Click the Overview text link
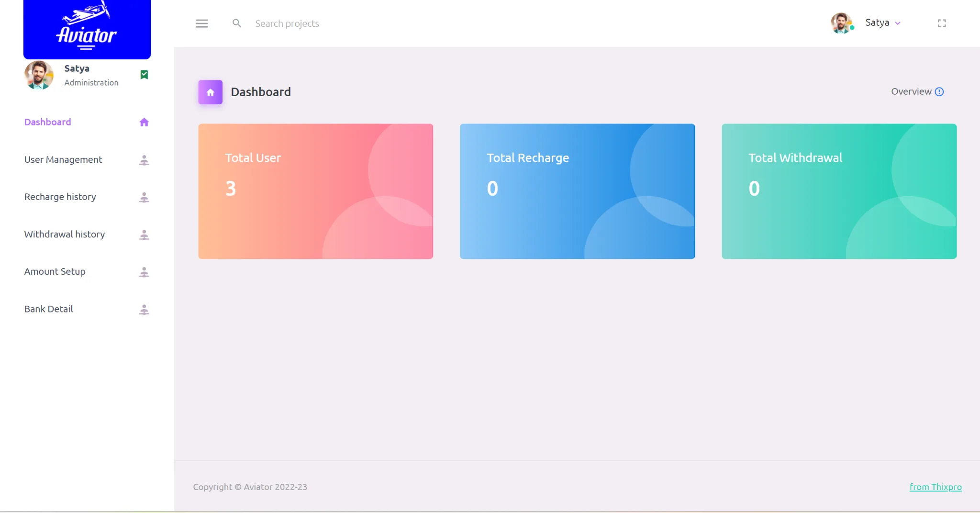This screenshot has width=980, height=513. tap(911, 92)
